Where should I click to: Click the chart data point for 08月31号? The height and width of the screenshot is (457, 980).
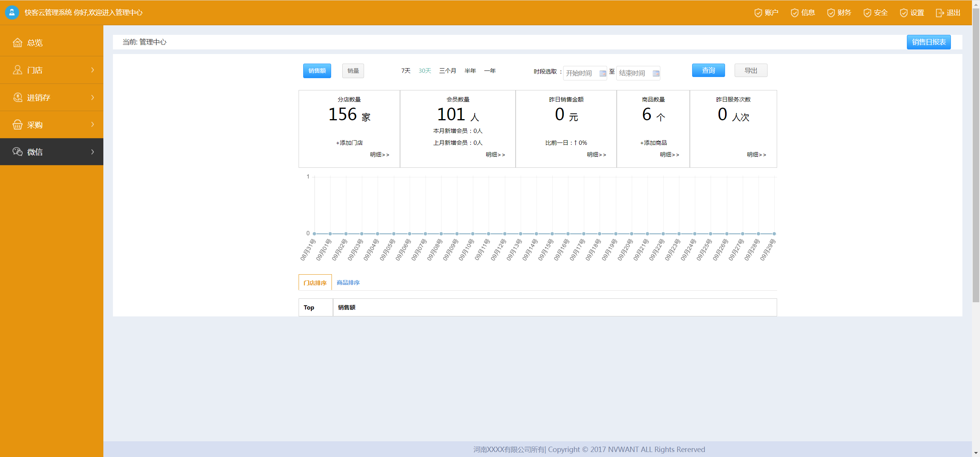[314, 234]
